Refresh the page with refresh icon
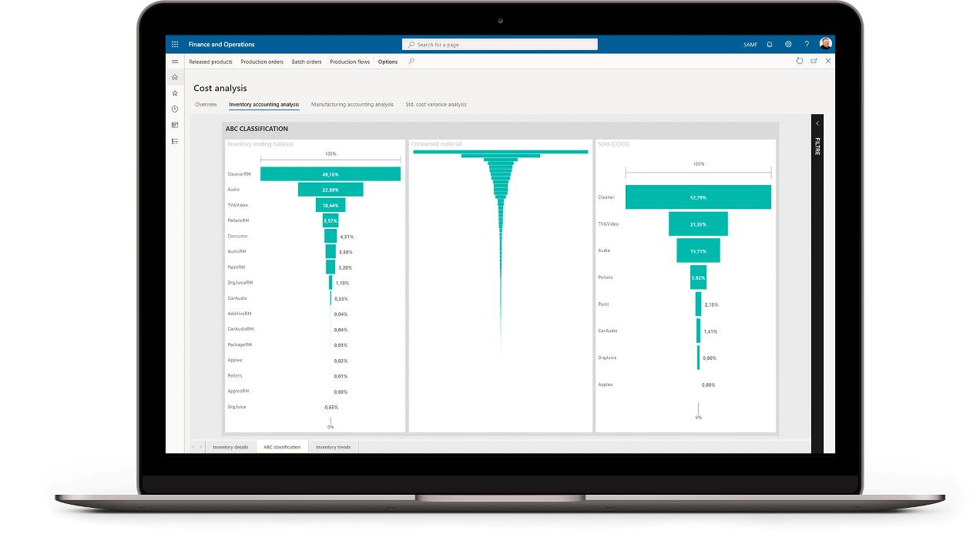This screenshot has height=541, width=980. pos(800,61)
